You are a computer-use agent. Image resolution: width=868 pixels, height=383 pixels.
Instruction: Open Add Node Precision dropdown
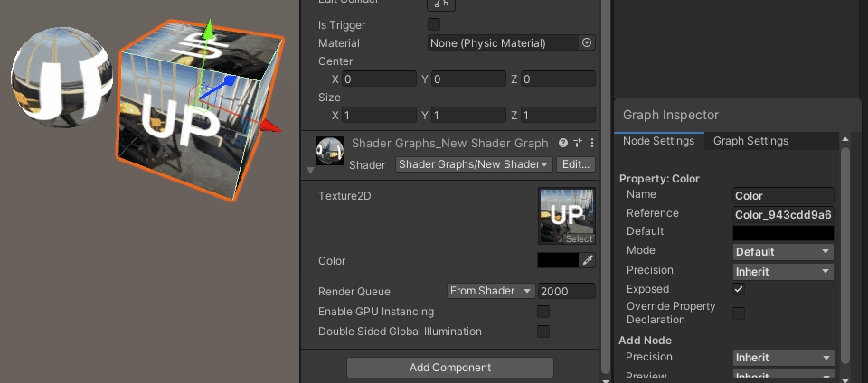click(783, 358)
